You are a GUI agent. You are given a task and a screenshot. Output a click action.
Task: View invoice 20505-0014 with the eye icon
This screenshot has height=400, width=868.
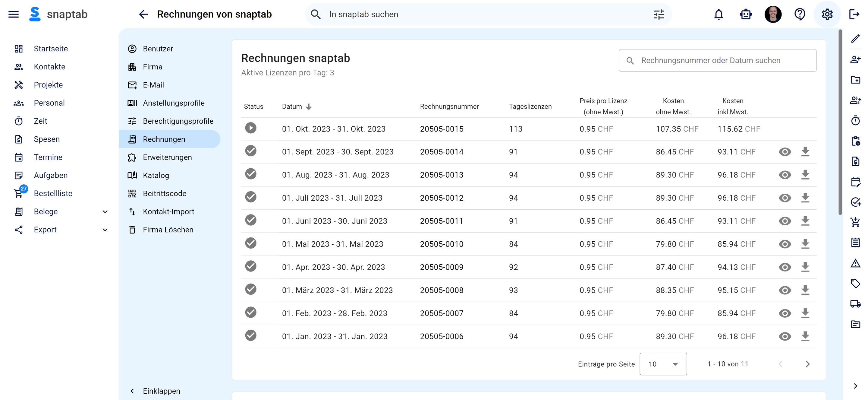(785, 152)
